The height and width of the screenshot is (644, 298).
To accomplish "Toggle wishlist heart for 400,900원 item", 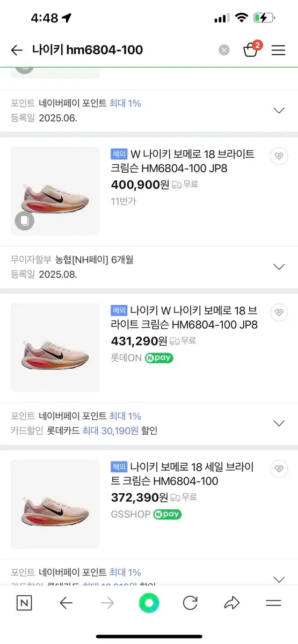I will coord(279,156).
